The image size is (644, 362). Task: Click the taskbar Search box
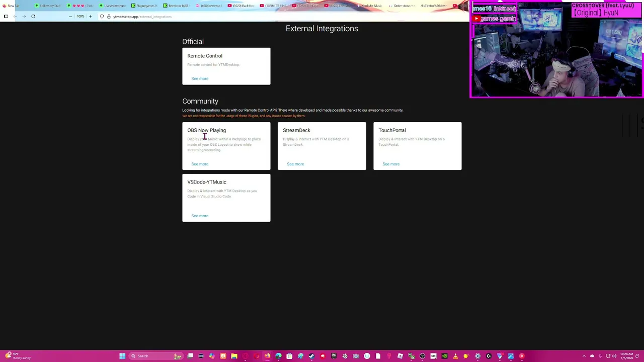click(156, 356)
